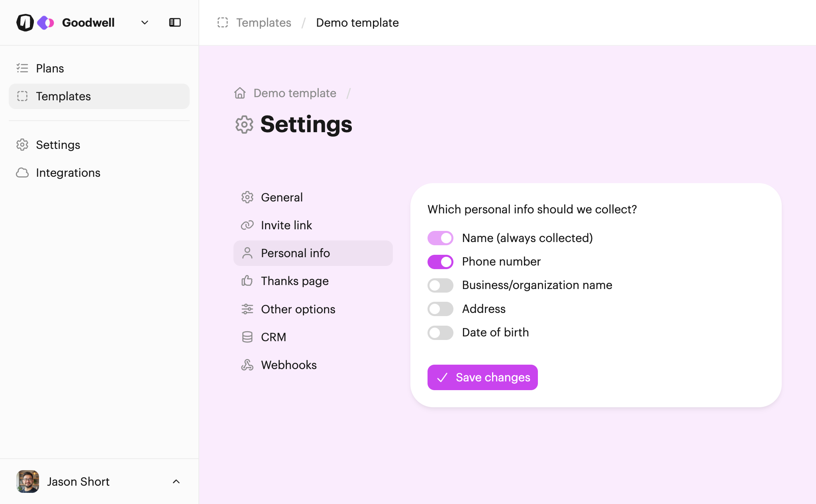Image resolution: width=816 pixels, height=504 pixels.
Task: Follow the Templates breadcrumb link at top
Action: click(x=264, y=23)
